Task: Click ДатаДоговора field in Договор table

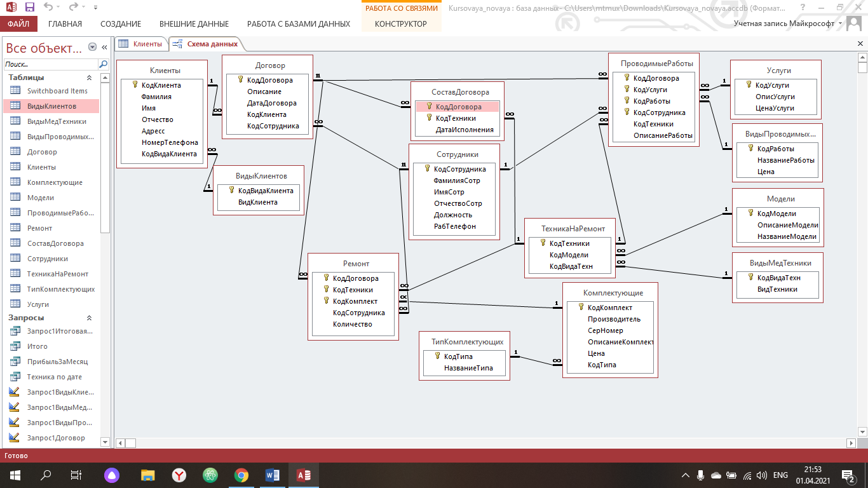Action: pos(272,103)
